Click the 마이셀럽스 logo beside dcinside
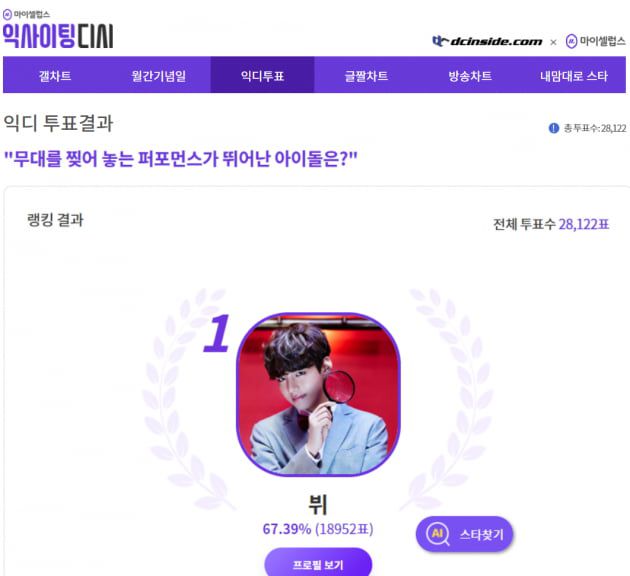 click(595, 41)
